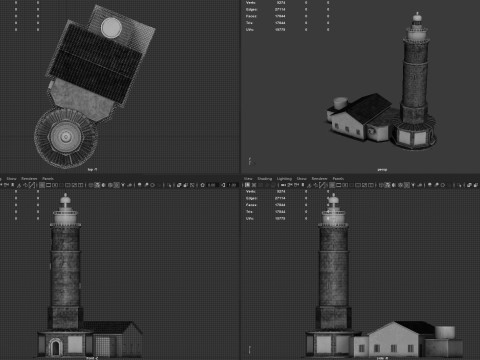Click isolate select icon in front view toolbar
This screenshot has height=360, width=480.
pyautogui.click(x=169, y=185)
